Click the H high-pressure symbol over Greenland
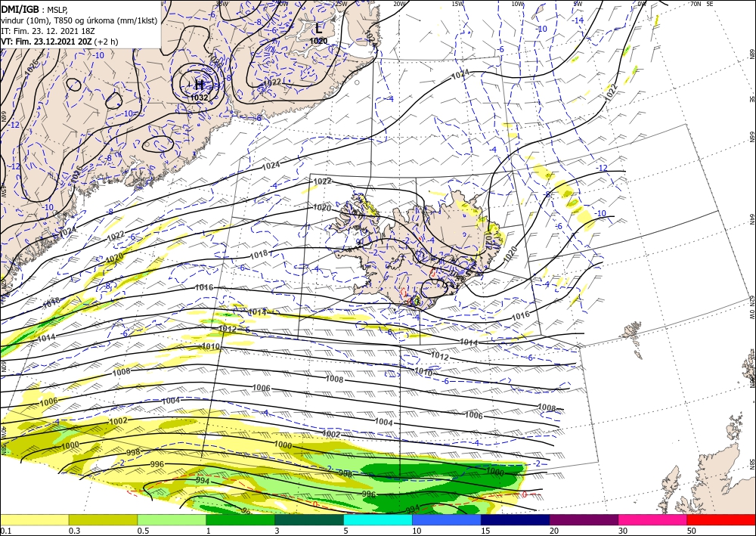 [199, 85]
